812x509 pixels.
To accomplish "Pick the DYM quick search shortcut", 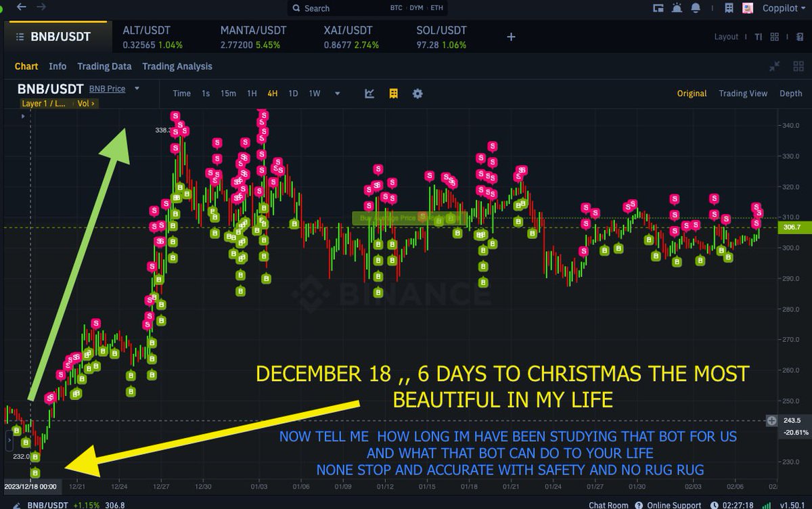I will pos(416,8).
